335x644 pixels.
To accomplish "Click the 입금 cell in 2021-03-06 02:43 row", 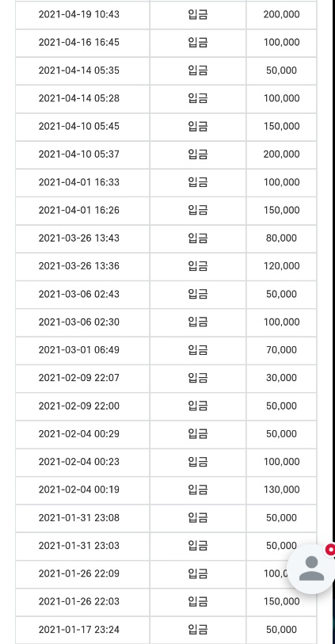I will [198, 294].
